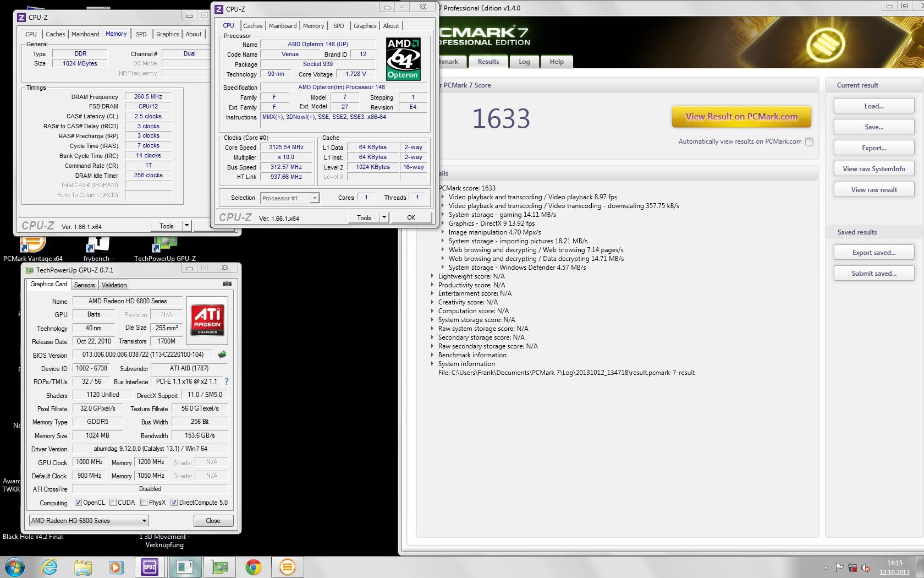Click View Result on PCMark.com button
924x578 pixels.
[x=741, y=116]
